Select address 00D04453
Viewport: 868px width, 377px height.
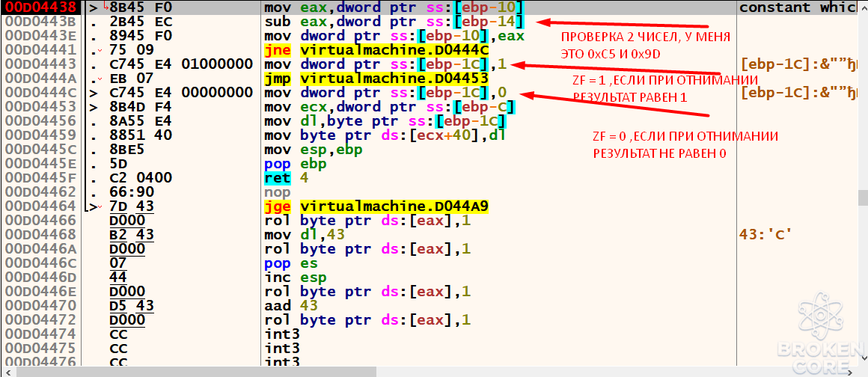(39, 107)
